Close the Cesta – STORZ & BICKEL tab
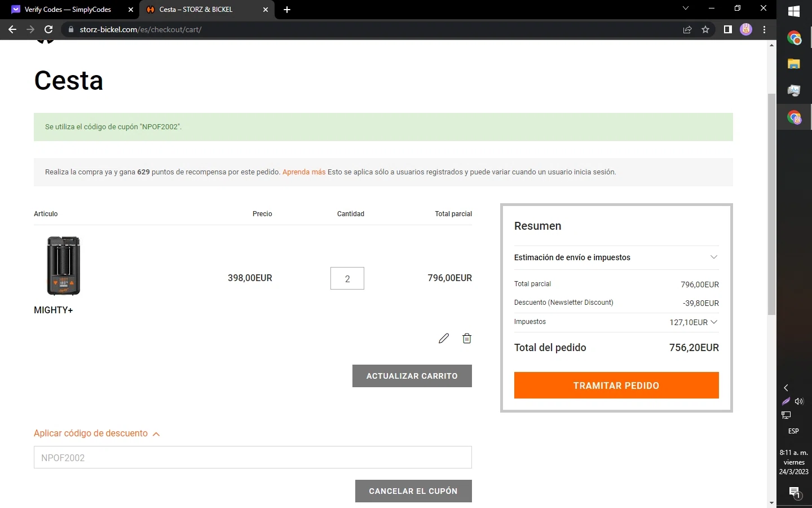 (266, 10)
